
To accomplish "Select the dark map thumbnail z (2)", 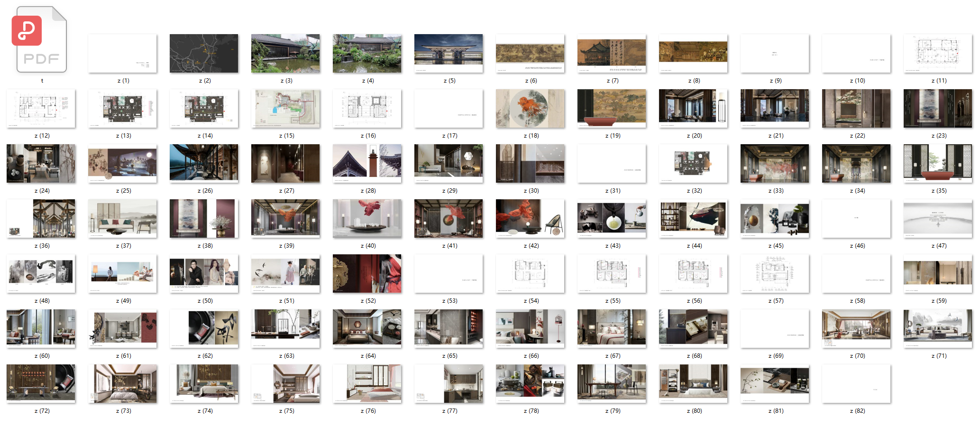I will (x=204, y=53).
